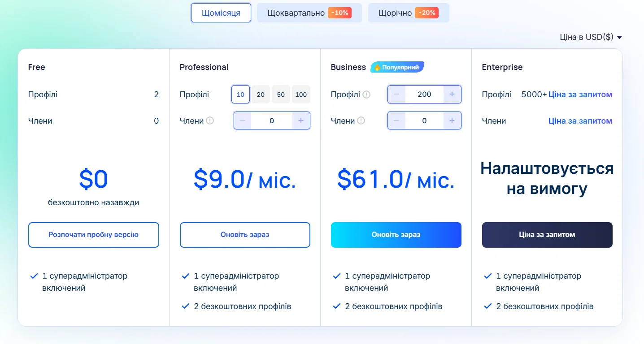Click the $61.0/ міс. Business price
This screenshot has width=644, height=344.
(396, 179)
